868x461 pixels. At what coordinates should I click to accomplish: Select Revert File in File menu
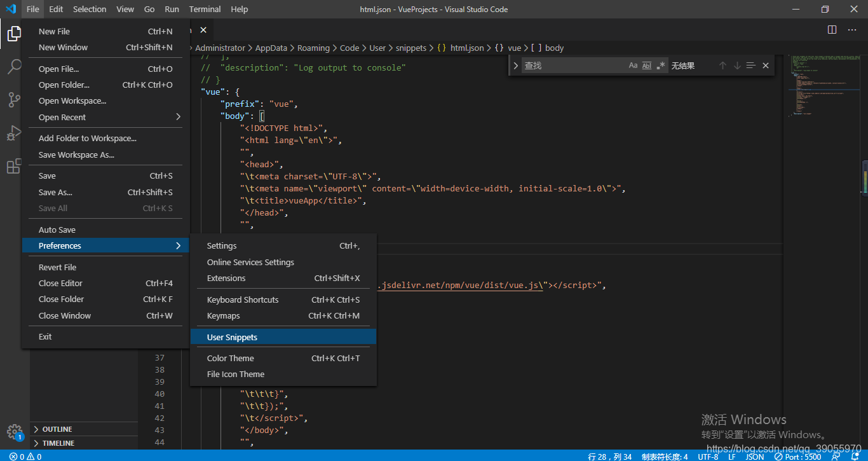(x=105, y=267)
